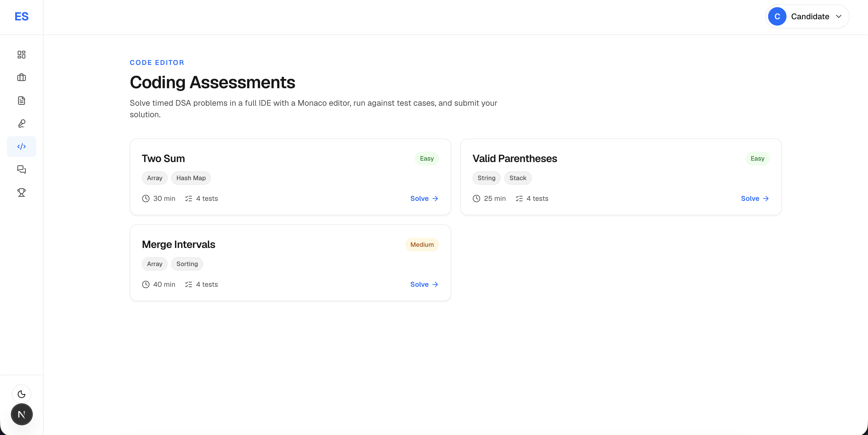This screenshot has height=435, width=868.
Task: Click the 40 min duration text
Action: (x=164, y=284)
